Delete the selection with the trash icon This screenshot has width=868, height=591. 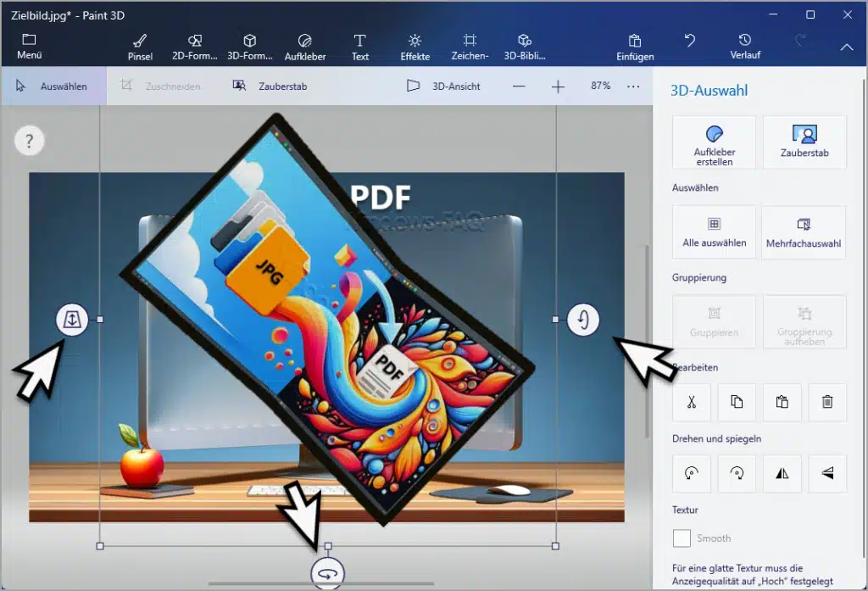click(827, 402)
